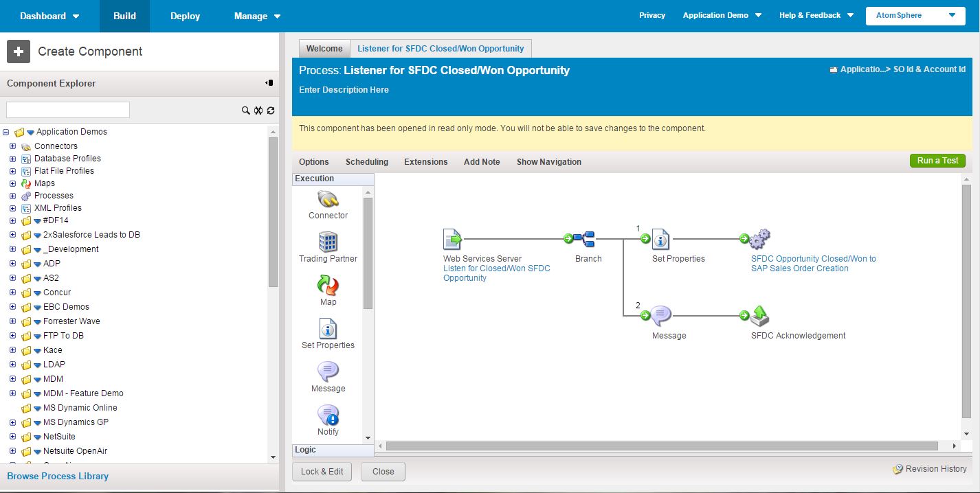
Task: Open the Deploy tab
Action: coord(185,16)
